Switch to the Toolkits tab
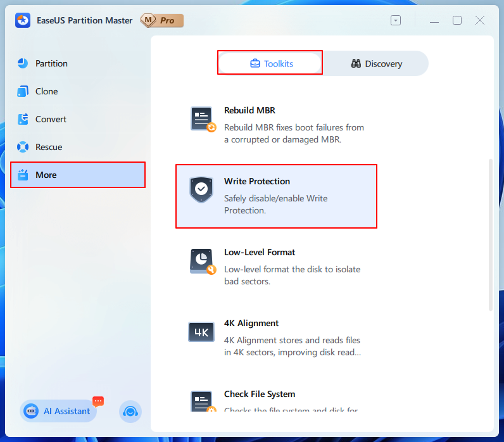Image resolution: width=504 pixels, height=442 pixels. pos(271,63)
